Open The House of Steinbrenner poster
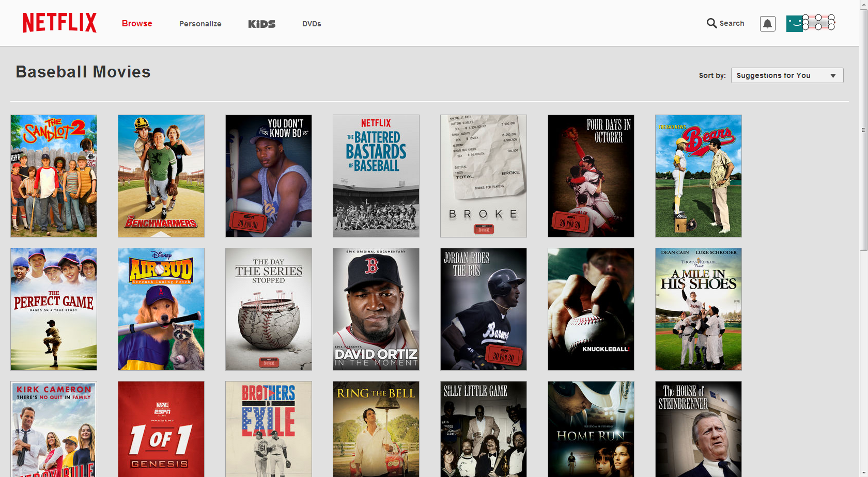Viewport: 868px width, 477px height. pyautogui.click(x=698, y=428)
